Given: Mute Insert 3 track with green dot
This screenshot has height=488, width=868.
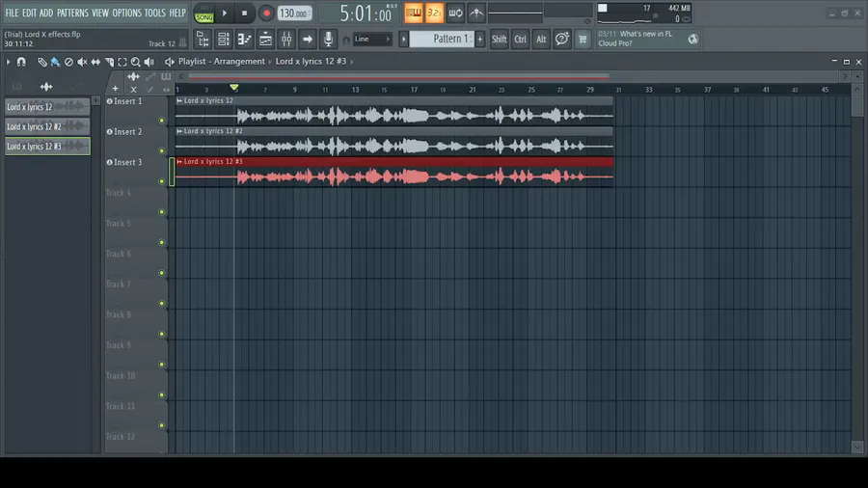Looking at the screenshot, I should click(162, 181).
